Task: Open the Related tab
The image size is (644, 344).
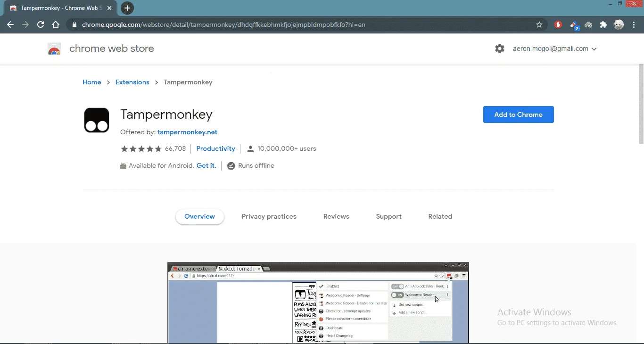Action: 440,217
